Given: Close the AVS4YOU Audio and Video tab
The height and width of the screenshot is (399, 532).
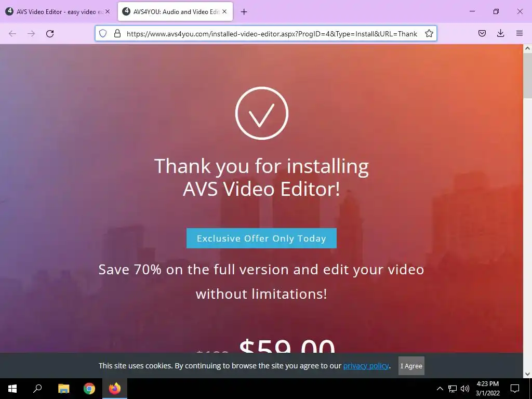Looking at the screenshot, I should (x=224, y=11).
